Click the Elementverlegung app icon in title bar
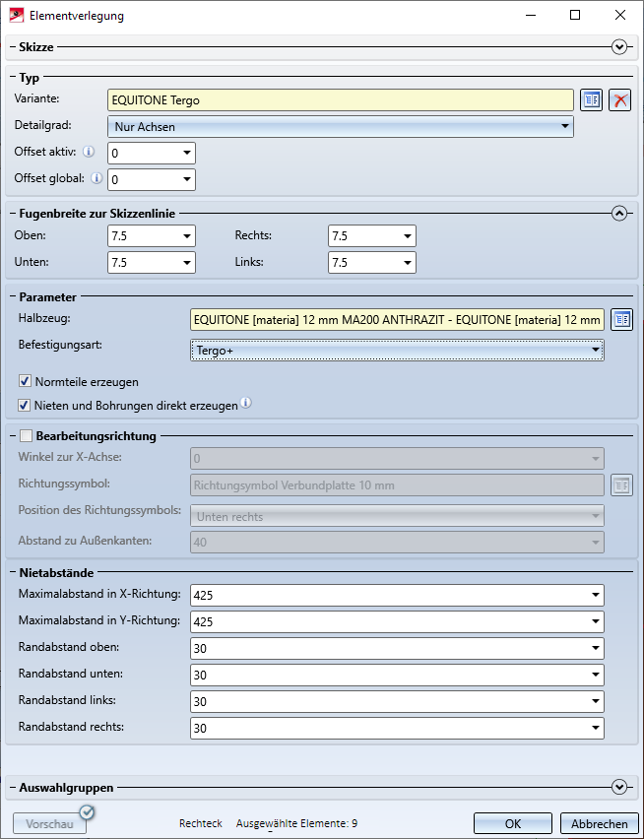The height and width of the screenshot is (839, 644). click(x=17, y=15)
